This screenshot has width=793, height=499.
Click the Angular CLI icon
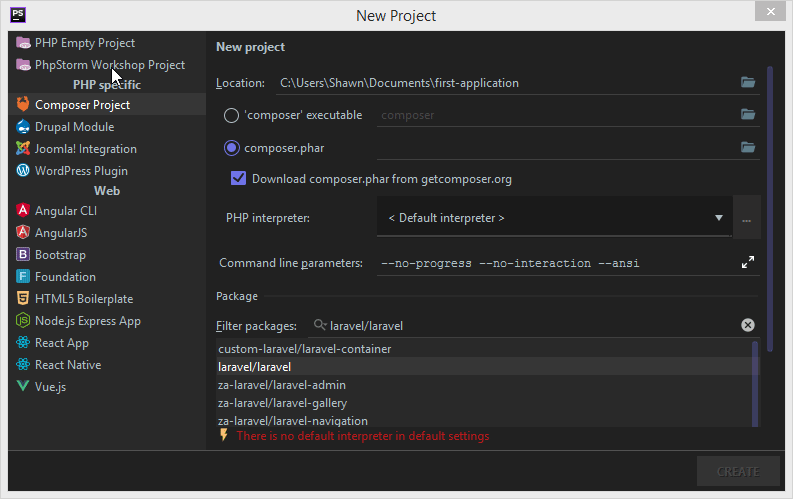click(x=23, y=210)
